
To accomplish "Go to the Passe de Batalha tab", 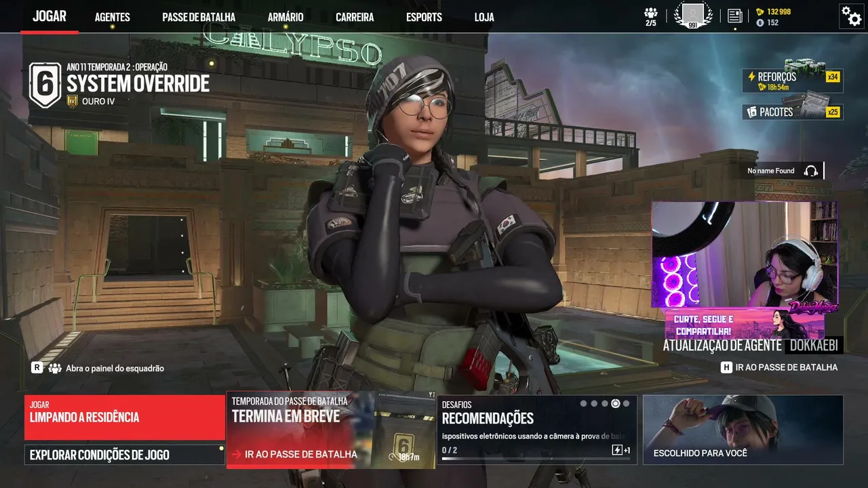I will pos(199,17).
